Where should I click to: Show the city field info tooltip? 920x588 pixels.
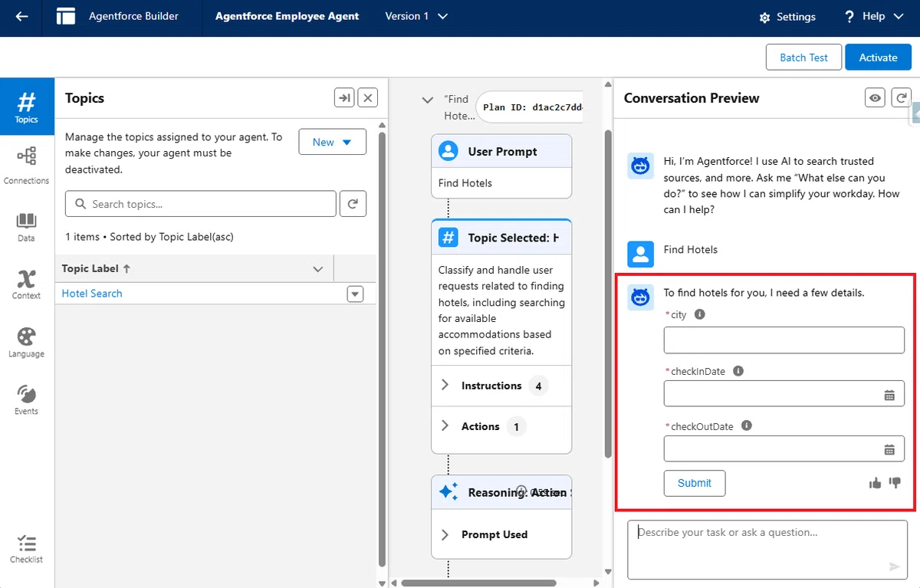click(699, 314)
